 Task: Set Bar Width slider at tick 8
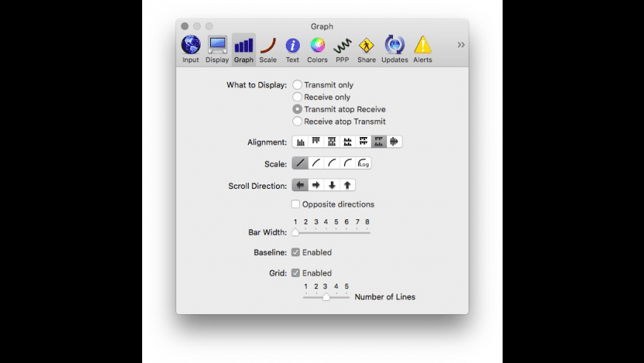[367, 233]
